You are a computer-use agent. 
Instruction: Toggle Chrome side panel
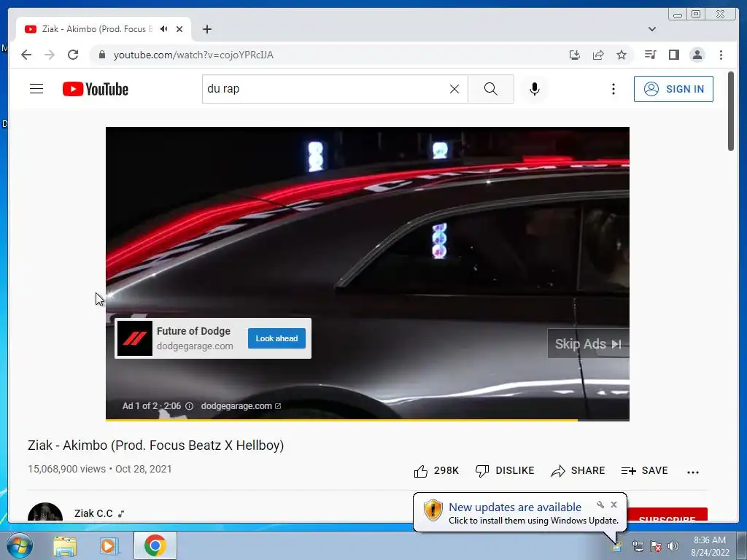tap(673, 55)
